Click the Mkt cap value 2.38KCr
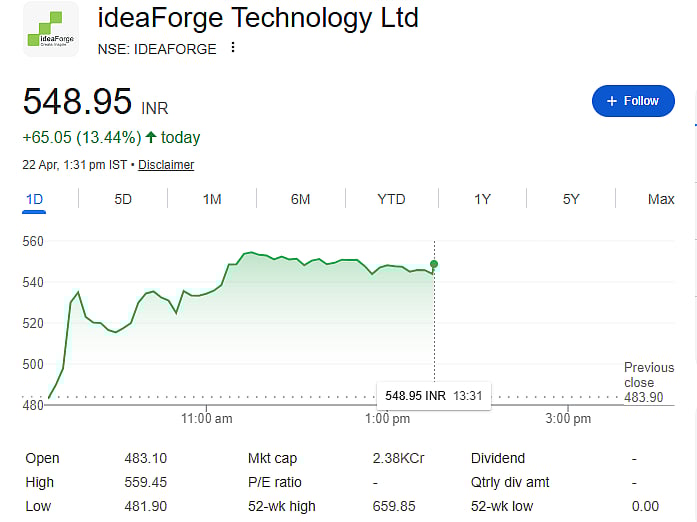697x522 pixels. [398, 459]
